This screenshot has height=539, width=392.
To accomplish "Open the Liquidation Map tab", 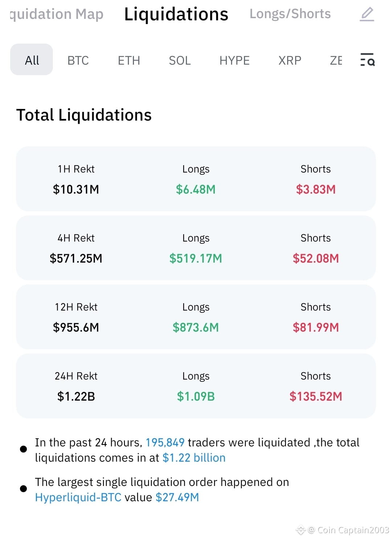I will (x=57, y=14).
